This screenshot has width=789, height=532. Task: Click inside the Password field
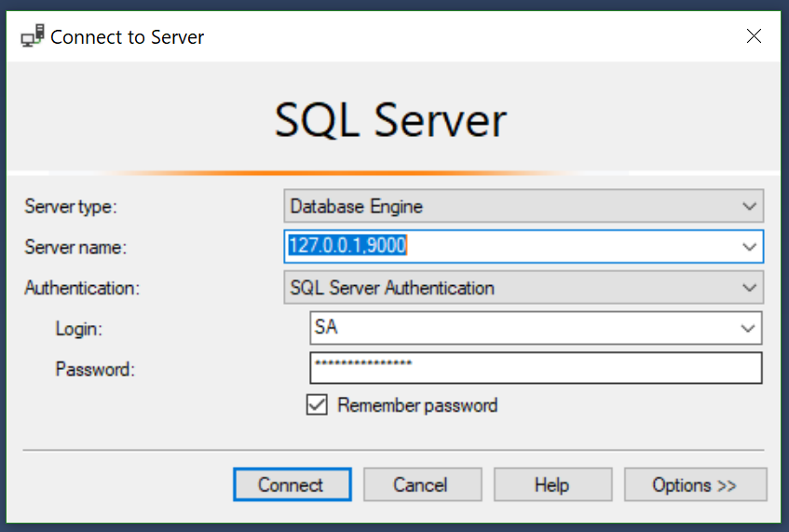536,368
